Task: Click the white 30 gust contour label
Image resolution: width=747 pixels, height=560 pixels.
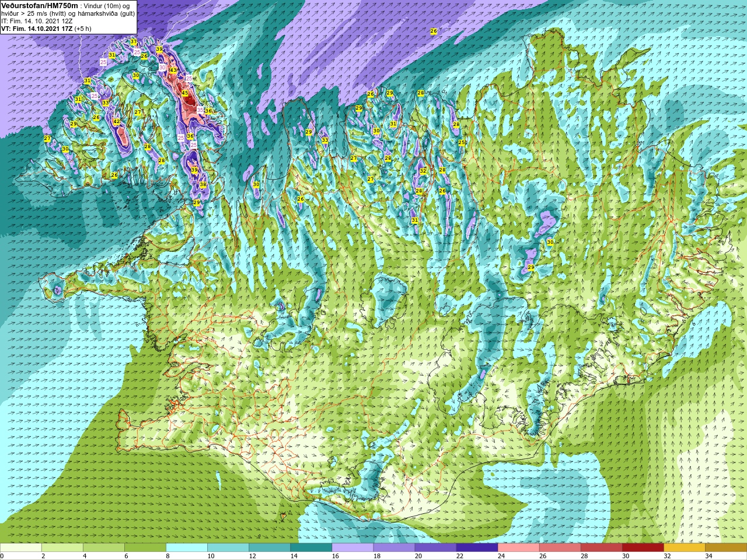Action: click(162, 68)
